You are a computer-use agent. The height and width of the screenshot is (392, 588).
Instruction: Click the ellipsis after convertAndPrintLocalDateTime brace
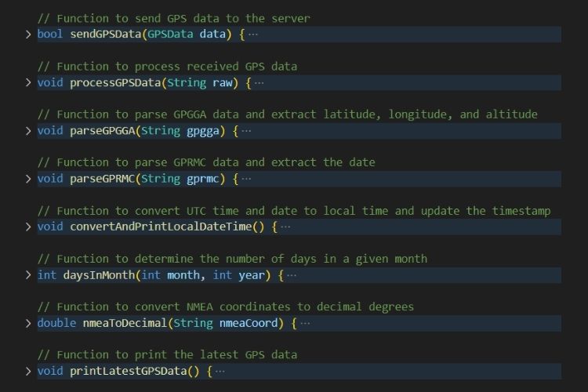coord(285,227)
